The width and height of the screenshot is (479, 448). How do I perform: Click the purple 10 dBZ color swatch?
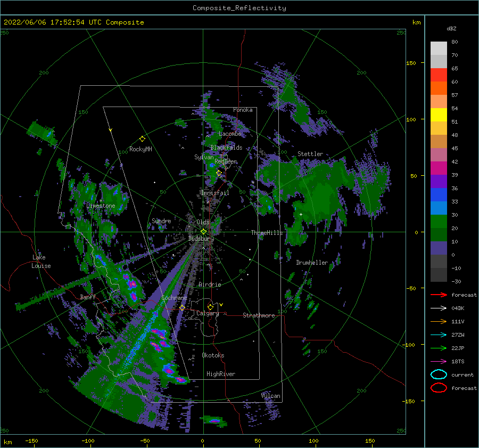(x=439, y=248)
